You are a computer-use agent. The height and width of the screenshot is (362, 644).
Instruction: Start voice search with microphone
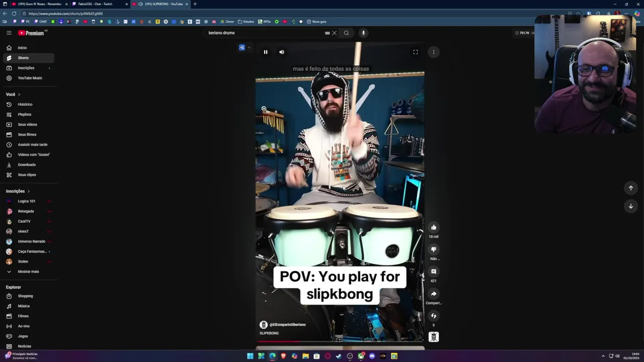pos(363,33)
